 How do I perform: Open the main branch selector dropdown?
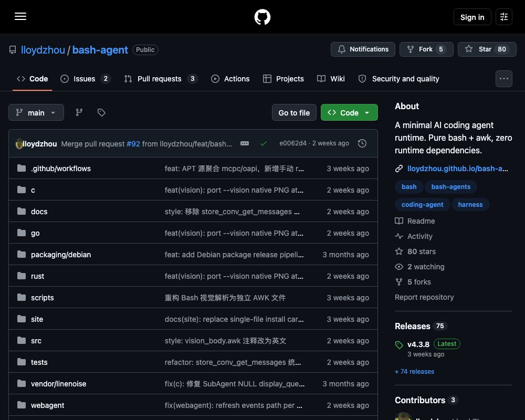pos(36,112)
